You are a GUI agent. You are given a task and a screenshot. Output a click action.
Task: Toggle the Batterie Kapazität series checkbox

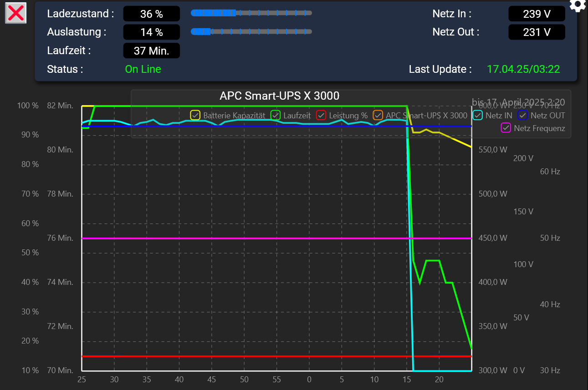[x=195, y=115]
